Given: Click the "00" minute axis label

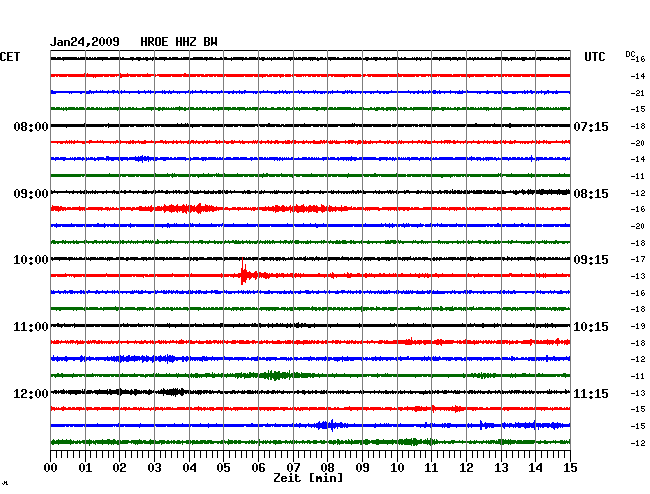Looking at the screenshot, I should 51,468.
